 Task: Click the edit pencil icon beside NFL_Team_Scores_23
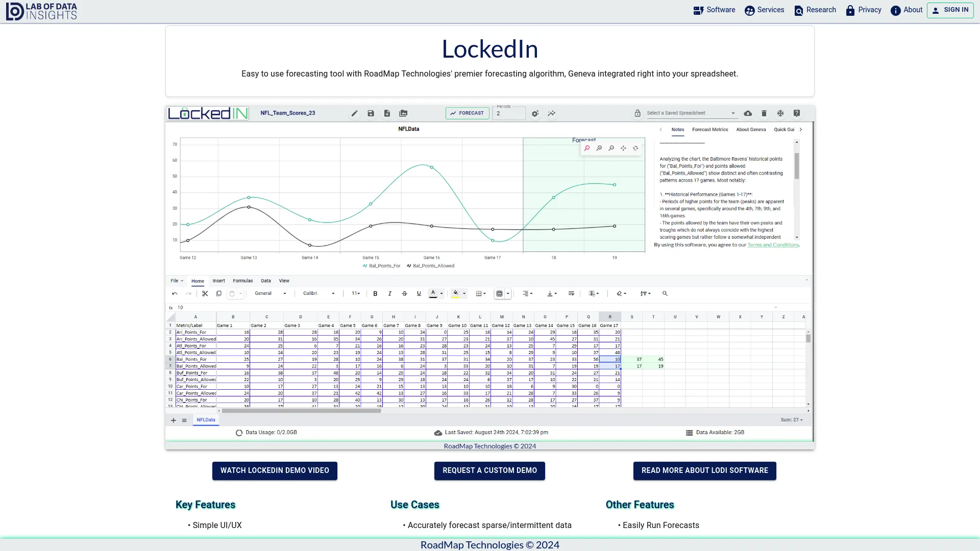point(354,113)
